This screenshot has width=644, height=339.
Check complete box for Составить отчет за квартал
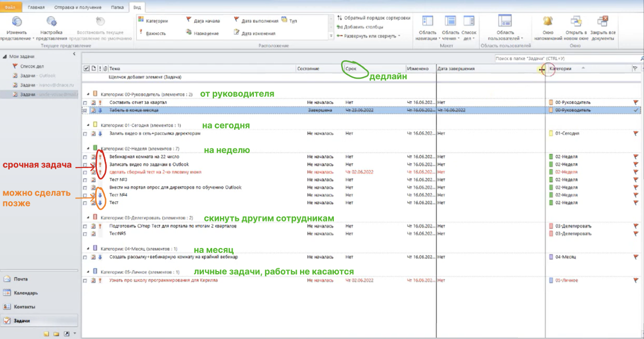[x=85, y=103]
